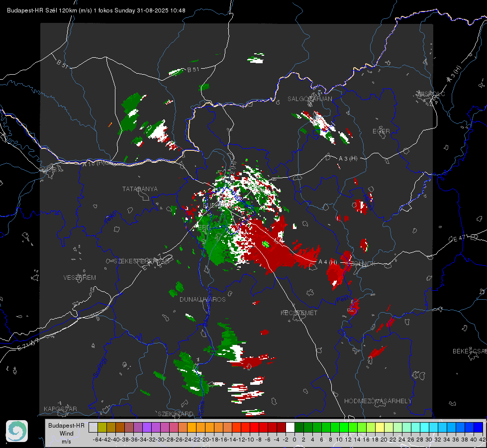
Task: Click the TATABÁNYA city label
Action: [140, 189]
